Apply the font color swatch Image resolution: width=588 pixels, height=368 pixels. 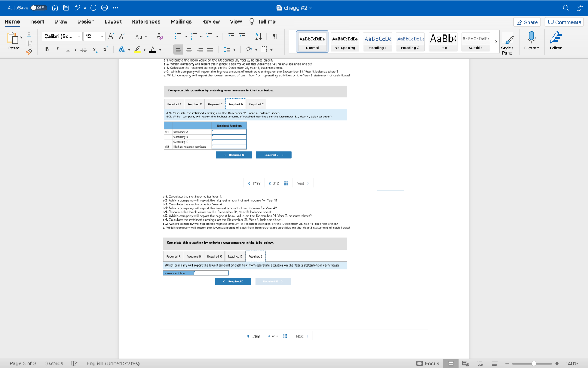pyautogui.click(x=153, y=49)
